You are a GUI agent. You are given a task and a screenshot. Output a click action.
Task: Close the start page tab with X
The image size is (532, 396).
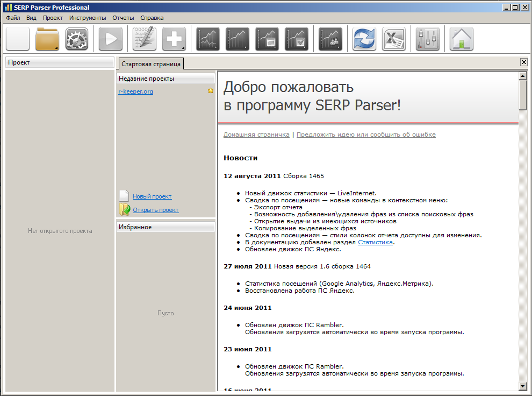[x=523, y=62]
